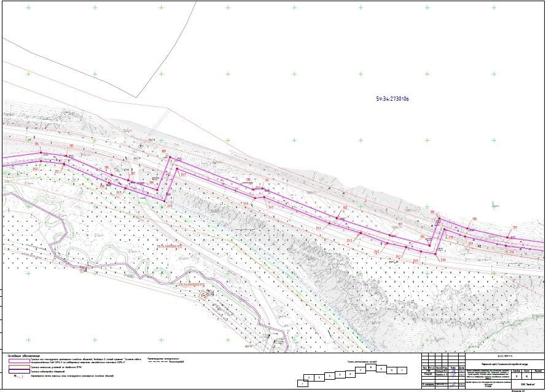Screen dimensions: 546x392
Task: Select point number 196
Action: 474,219
